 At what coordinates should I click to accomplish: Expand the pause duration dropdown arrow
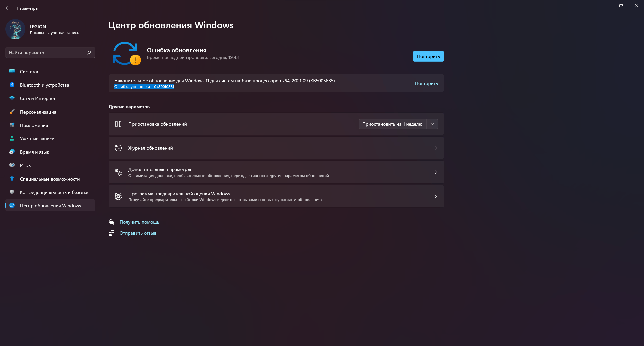click(432, 124)
